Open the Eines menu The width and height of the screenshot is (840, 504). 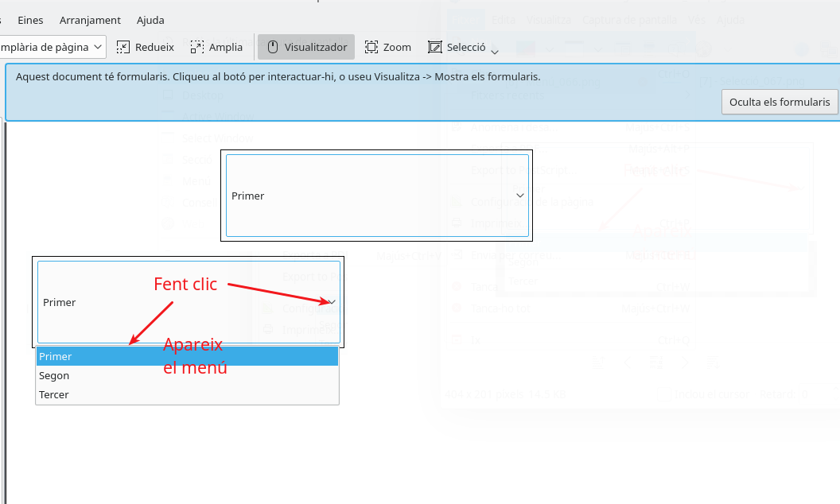[x=30, y=20]
